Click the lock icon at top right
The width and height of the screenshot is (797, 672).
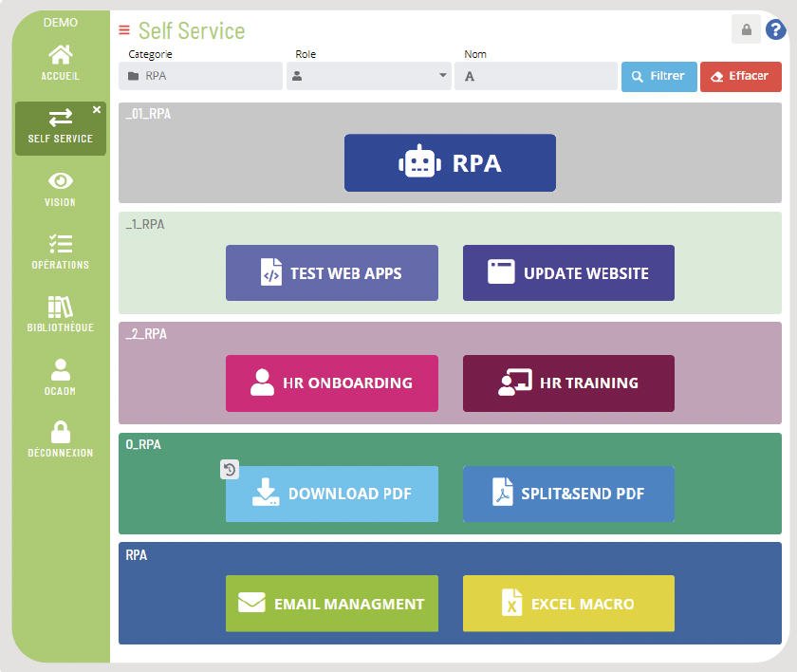point(746,29)
